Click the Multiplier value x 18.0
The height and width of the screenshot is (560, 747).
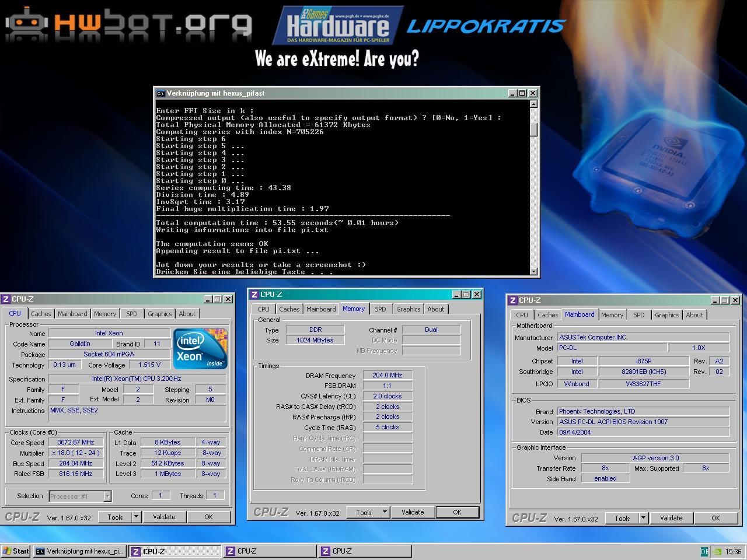[x=76, y=453]
